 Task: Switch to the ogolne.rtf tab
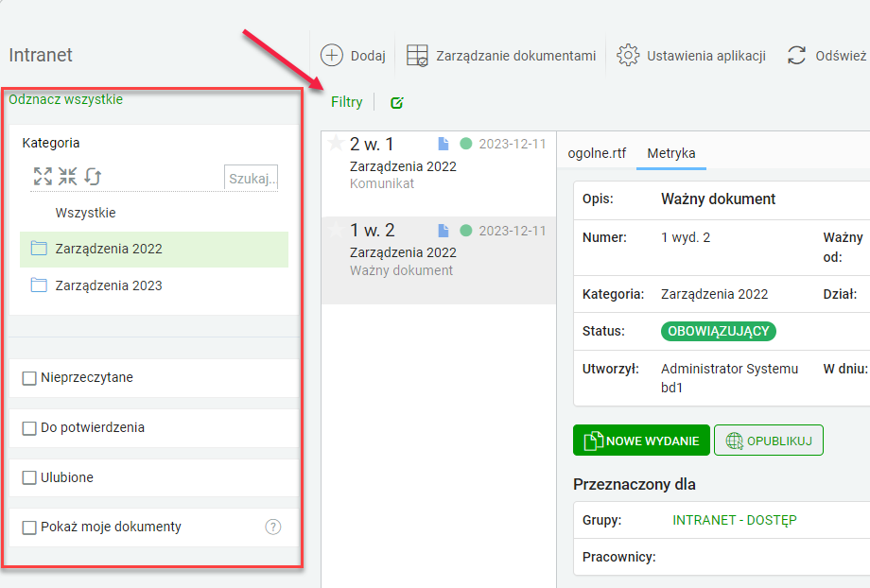[x=597, y=153]
